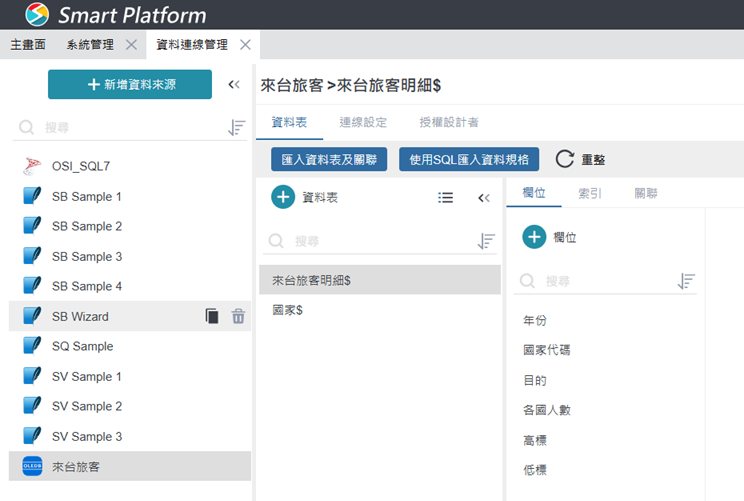
Task: Select the 國家$ table
Action: tap(288, 310)
